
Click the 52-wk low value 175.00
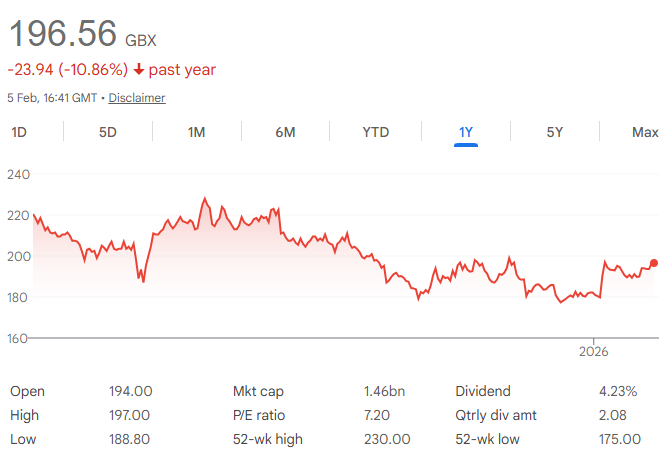coord(619,439)
